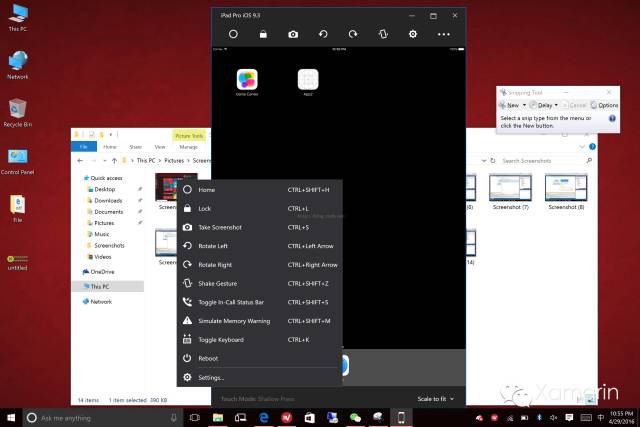Click This PC in the Explorer address path
This screenshot has width=640, height=427.
coord(146,161)
